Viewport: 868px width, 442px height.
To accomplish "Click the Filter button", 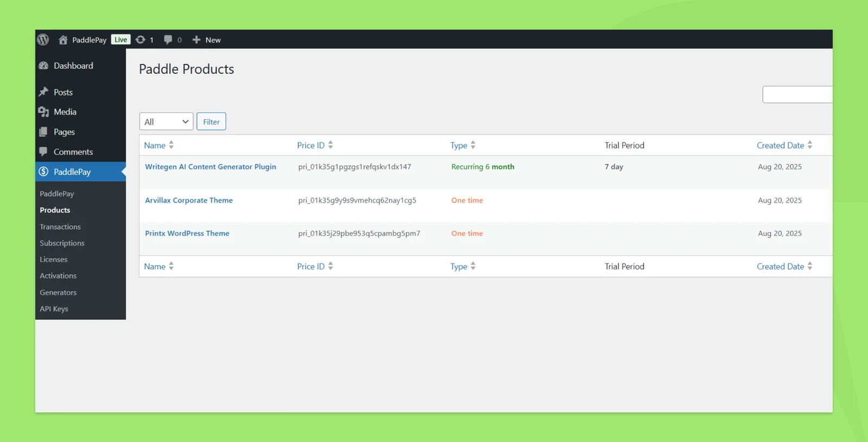I will coord(211,122).
